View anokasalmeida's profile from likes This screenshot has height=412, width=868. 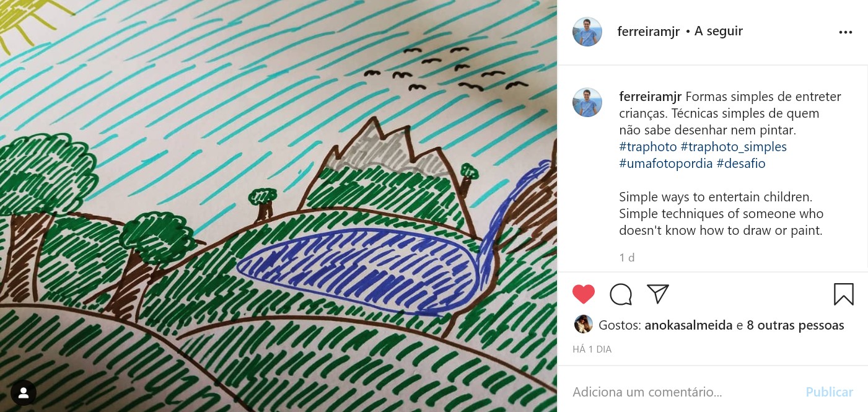coord(689,325)
